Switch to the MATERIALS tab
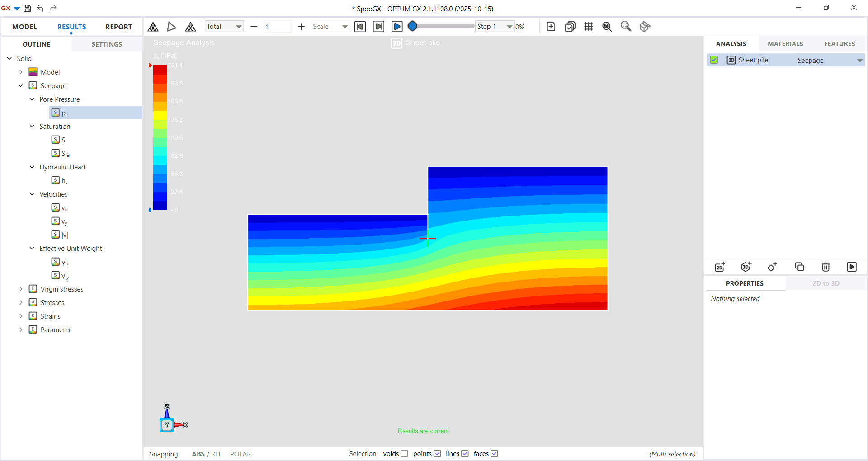This screenshot has width=868, height=461. 785,43
